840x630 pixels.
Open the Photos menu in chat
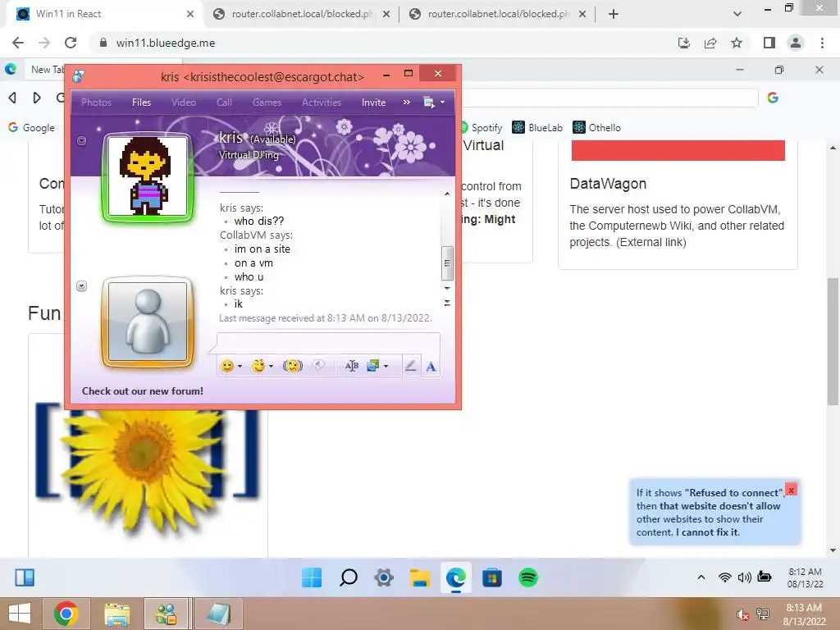click(97, 103)
